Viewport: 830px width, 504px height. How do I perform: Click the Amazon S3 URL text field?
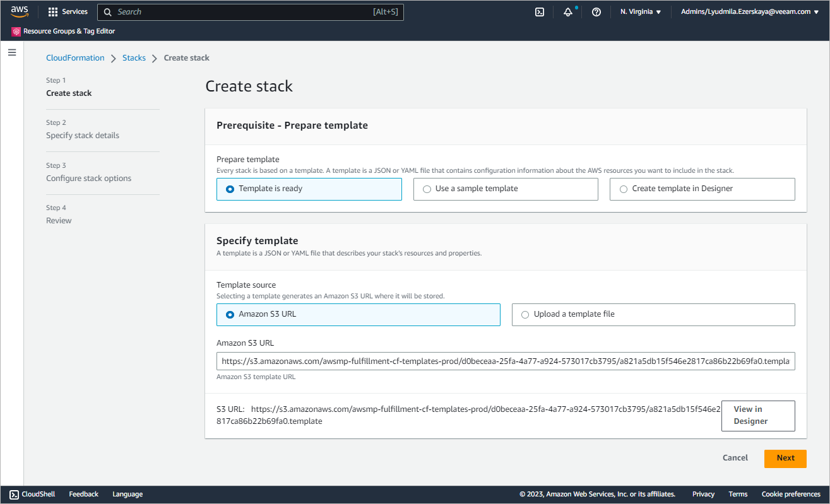pyautogui.click(x=505, y=361)
